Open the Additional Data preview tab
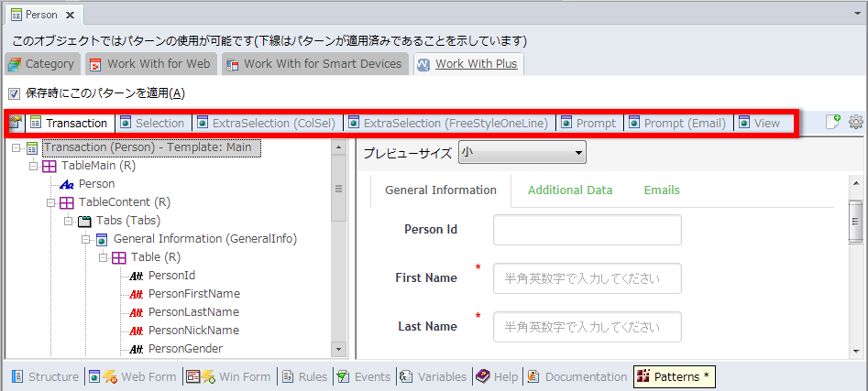The width and height of the screenshot is (868, 391). (x=569, y=190)
